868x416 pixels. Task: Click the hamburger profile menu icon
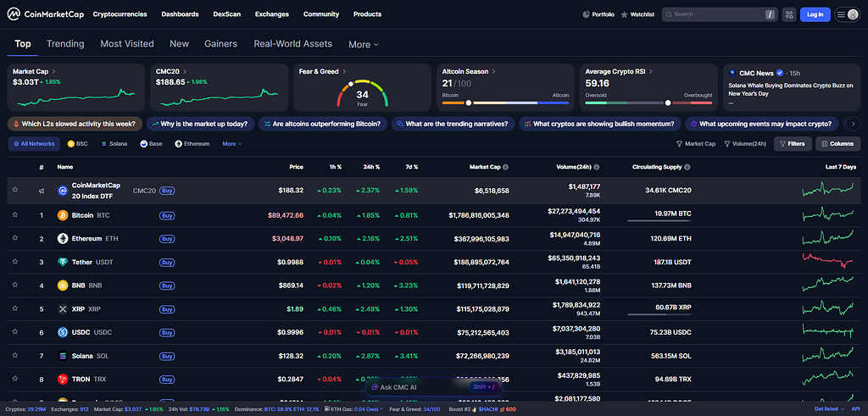coord(847,14)
